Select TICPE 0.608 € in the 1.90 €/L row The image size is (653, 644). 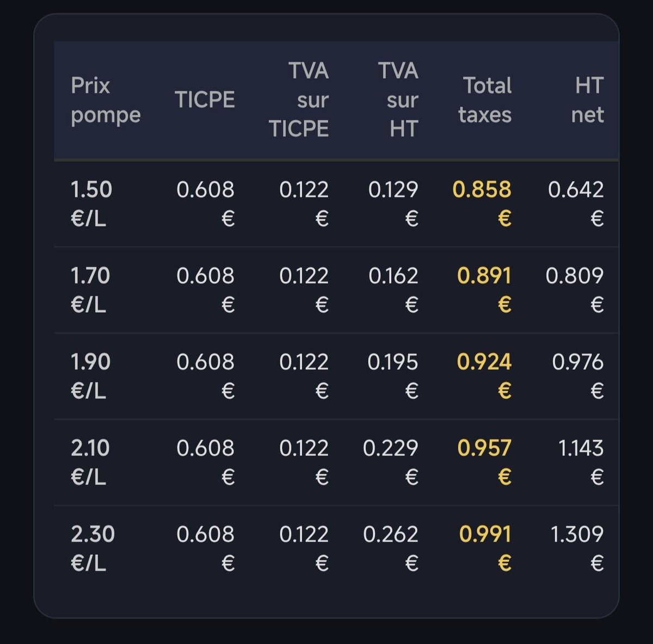click(206, 376)
